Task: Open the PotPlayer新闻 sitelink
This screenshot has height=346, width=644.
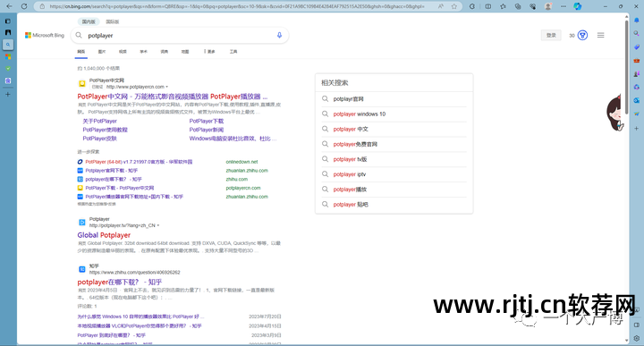Action: (x=207, y=130)
